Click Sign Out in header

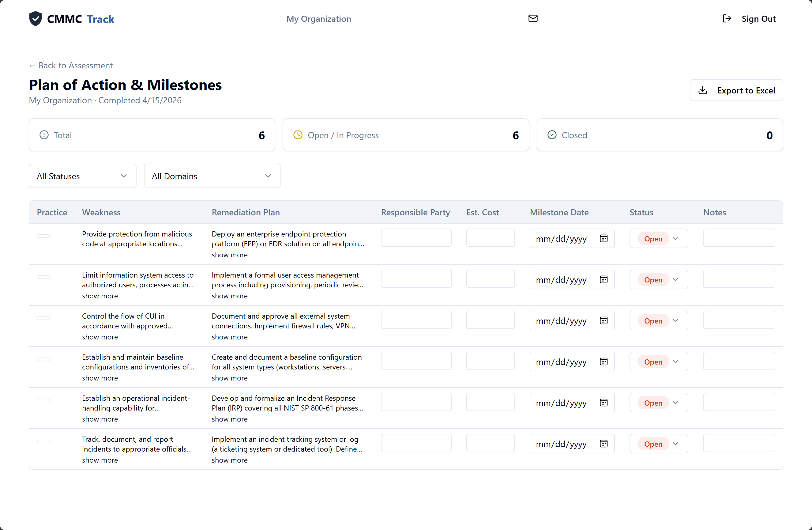coord(758,19)
